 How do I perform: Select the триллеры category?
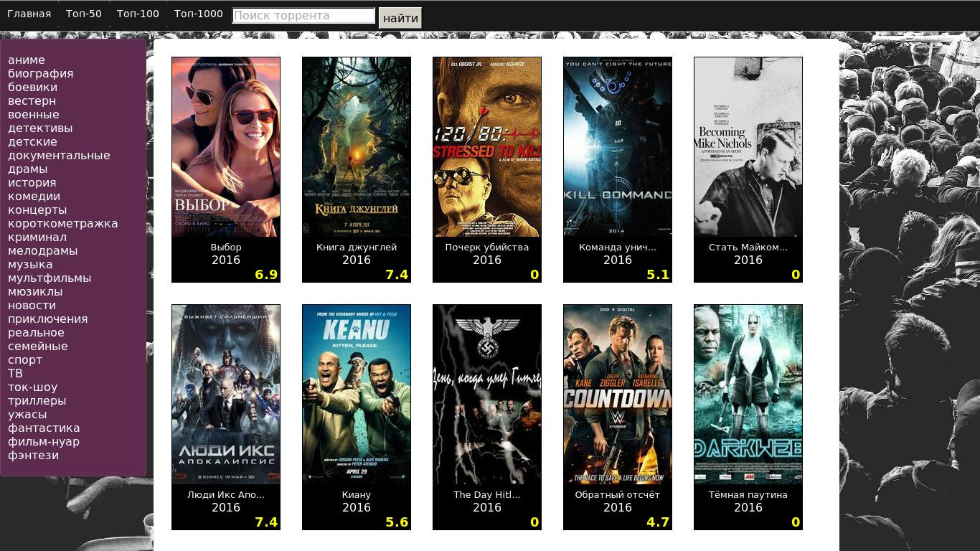[37, 401]
